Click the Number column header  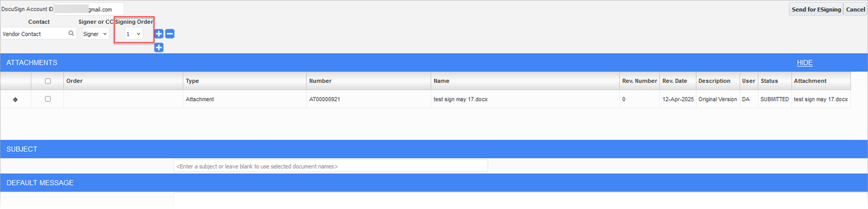tap(320, 81)
